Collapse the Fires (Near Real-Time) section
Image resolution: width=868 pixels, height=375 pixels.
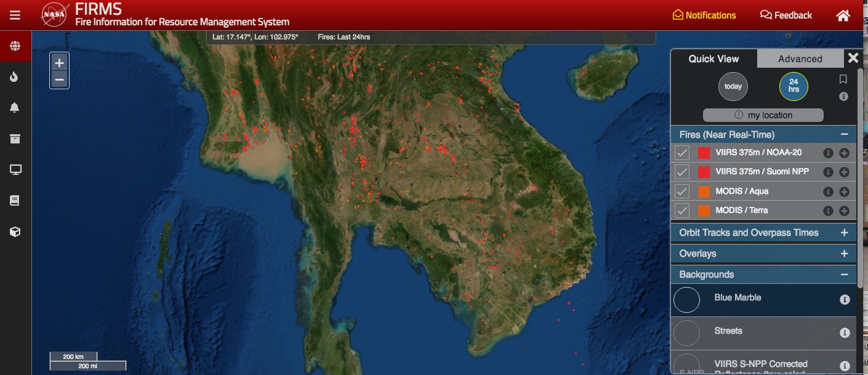pyautogui.click(x=844, y=134)
